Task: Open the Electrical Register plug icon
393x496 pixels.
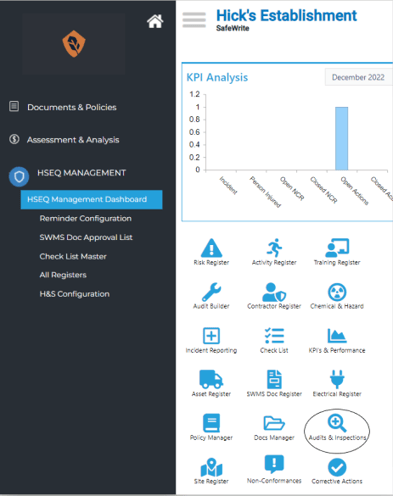Action: click(337, 379)
